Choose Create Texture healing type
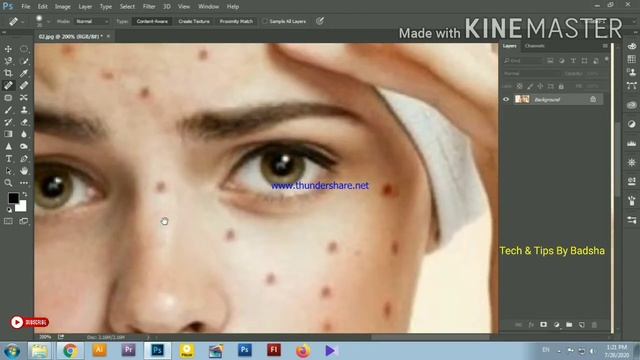The width and height of the screenshot is (640, 360). click(194, 21)
